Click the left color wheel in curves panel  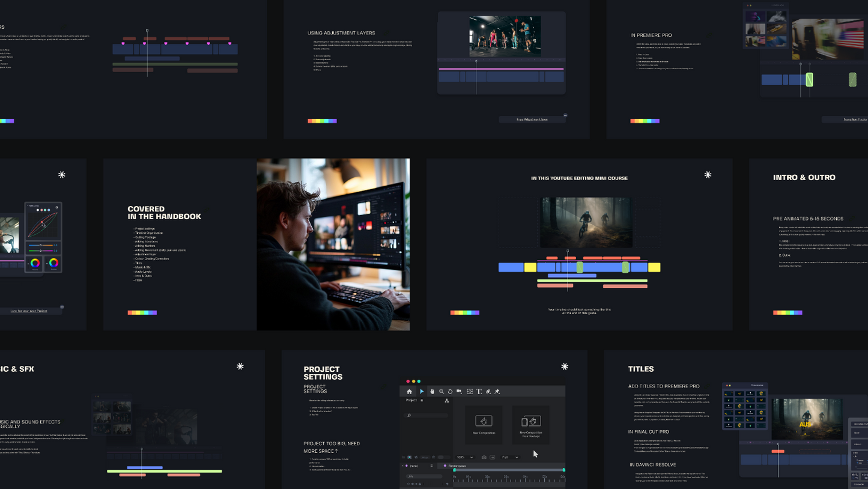35,263
